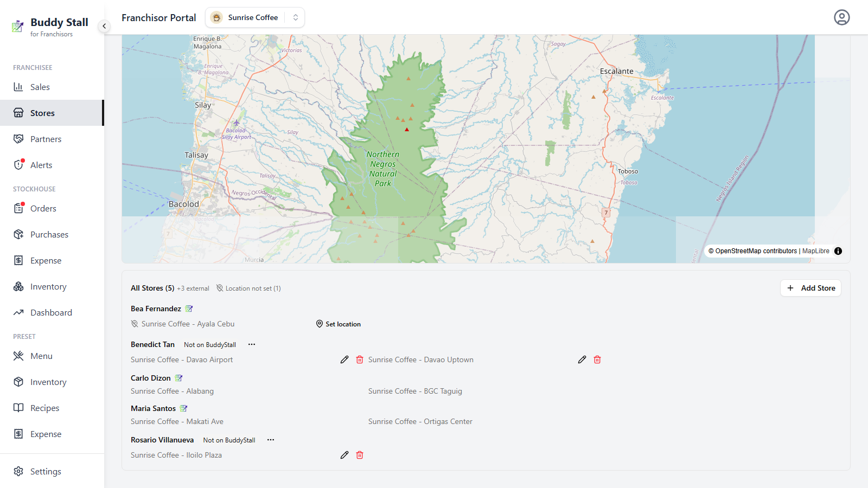Edit Sunrise Coffee - Iloilo Plaza store
868x488 pixels.
[344, 455]
